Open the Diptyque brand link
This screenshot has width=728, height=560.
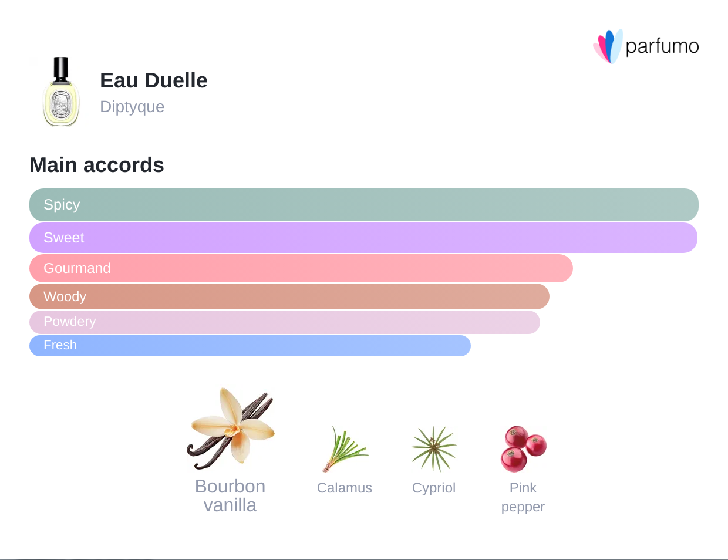click(x=132, y=107)
